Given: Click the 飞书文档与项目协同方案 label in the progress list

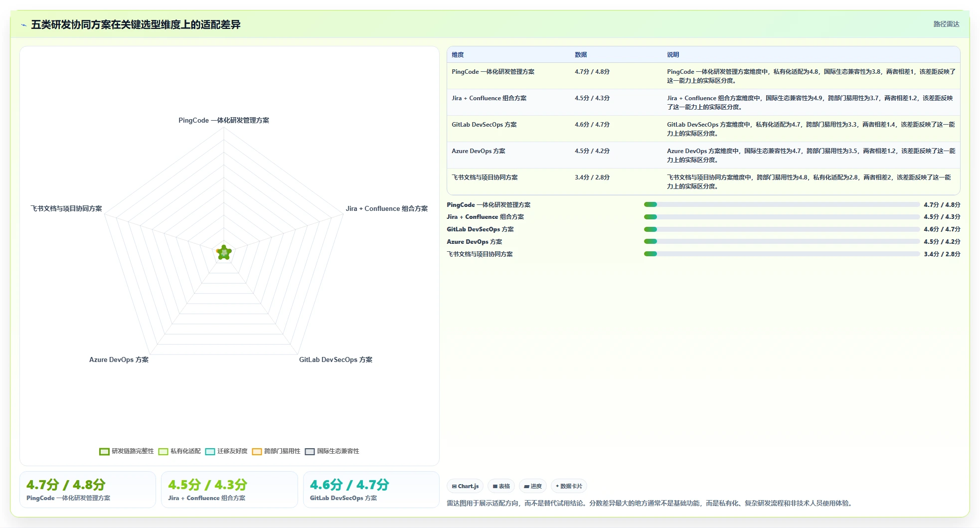Looking at the screenshot, I should point(480,254).
